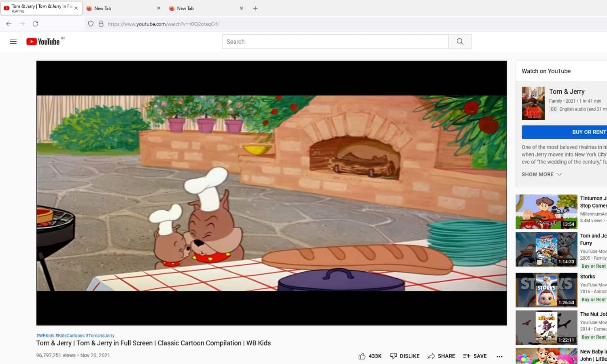This screenshot has height=364, width=607.
Task: Open the New Baby video thumbnail
Action: (x=546, y=356)
